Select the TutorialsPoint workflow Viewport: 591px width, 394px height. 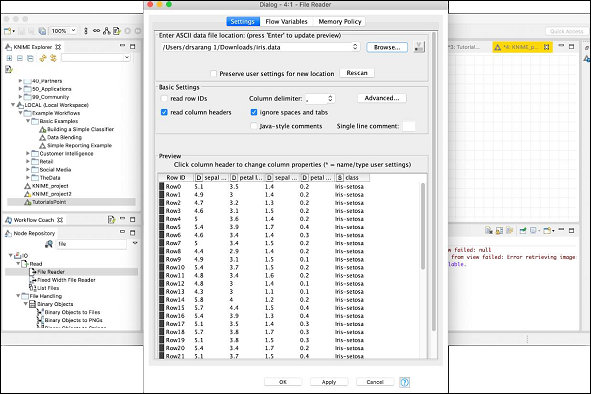click(49, 202)
